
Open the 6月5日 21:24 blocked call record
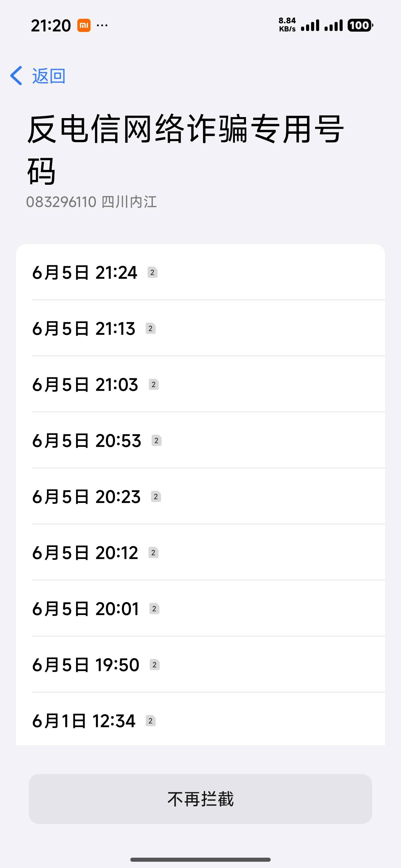[200, 272]
